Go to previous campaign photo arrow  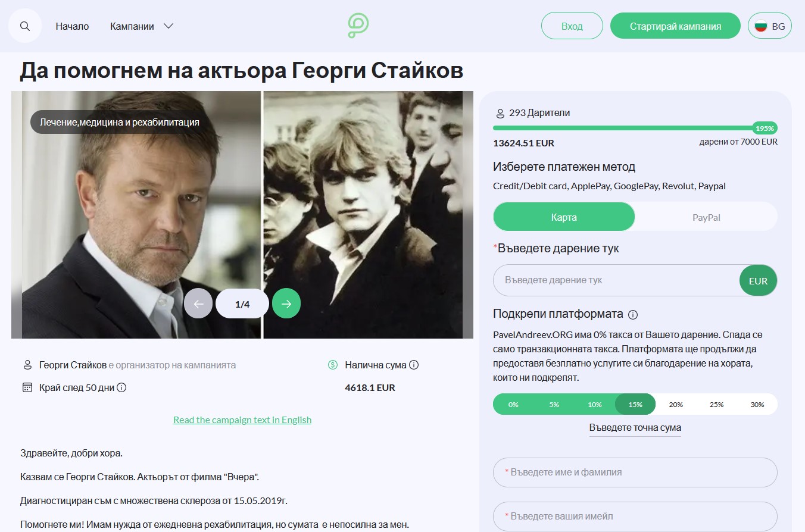[198, 304]
